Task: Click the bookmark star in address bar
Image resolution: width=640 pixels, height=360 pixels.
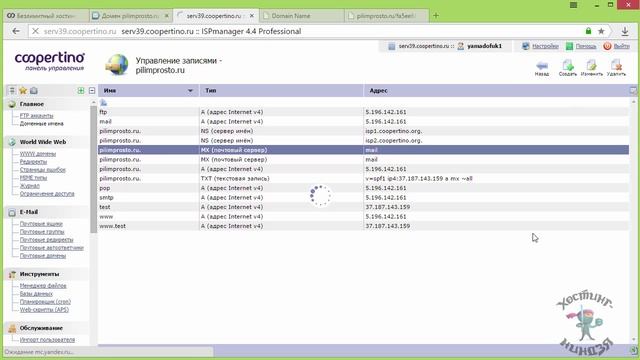Action: 601,31
